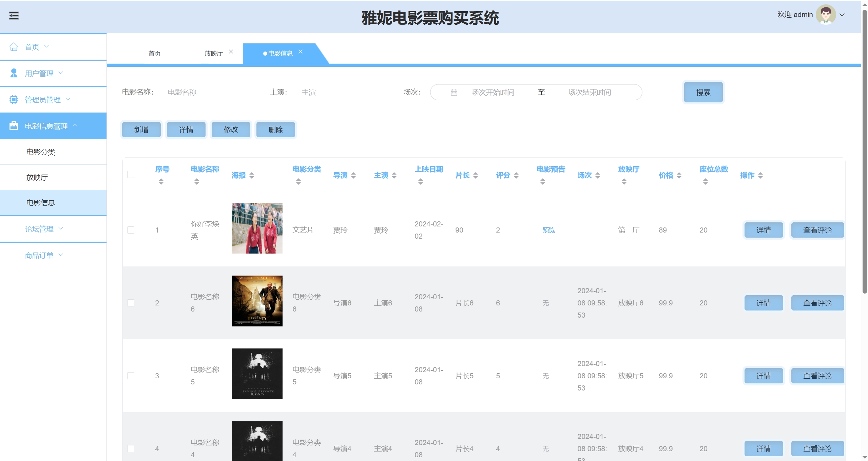Click the calendar icon in date range

tap(454, 93)
